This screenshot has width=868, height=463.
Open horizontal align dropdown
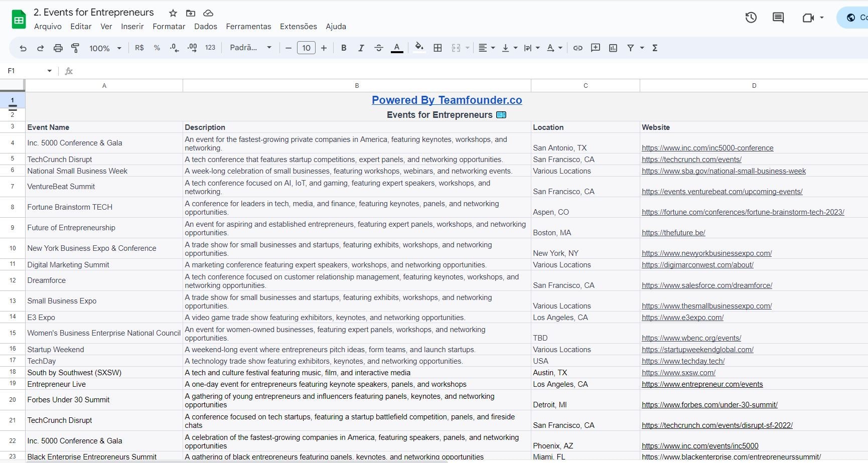(x=486, y=48)
